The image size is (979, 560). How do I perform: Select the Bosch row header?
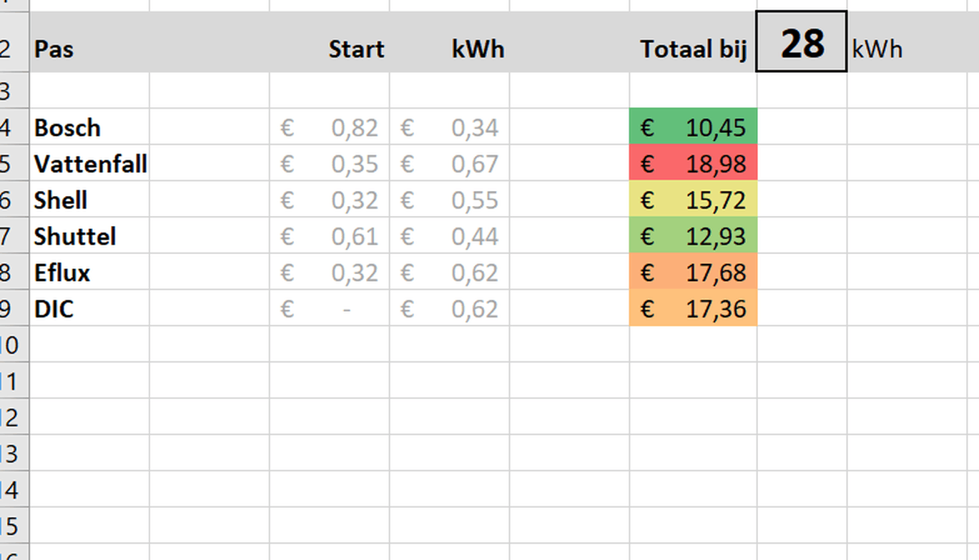pos(14,127)
